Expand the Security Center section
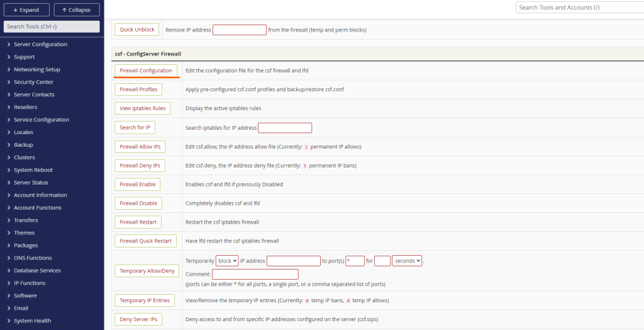Viewport: 644px width, 330px height. [33, 82]
